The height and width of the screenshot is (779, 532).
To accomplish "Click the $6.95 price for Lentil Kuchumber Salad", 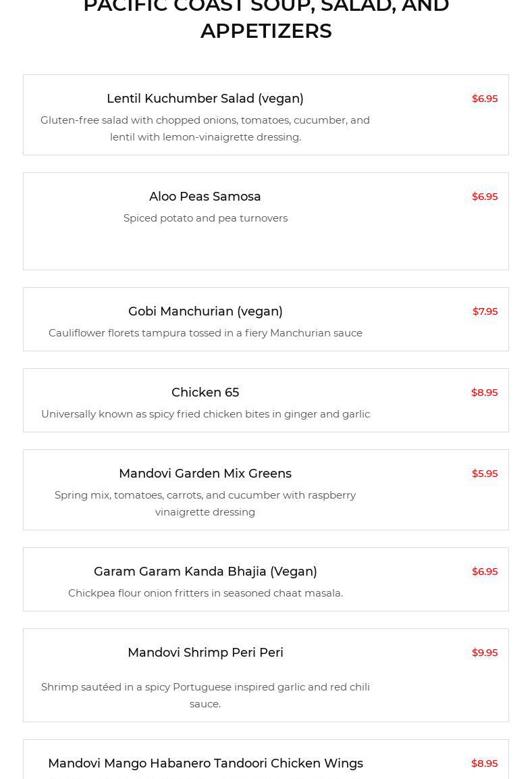I will coord(485,99).
